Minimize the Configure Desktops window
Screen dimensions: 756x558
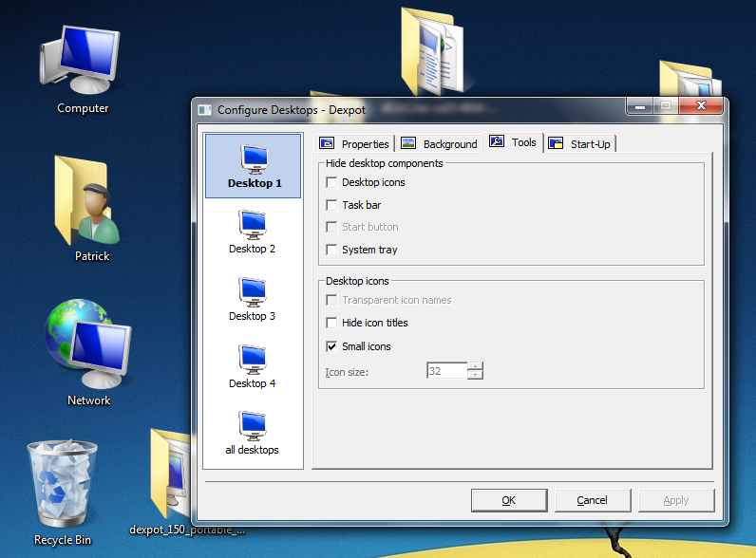pyautogui.click(x=640, y=106)
